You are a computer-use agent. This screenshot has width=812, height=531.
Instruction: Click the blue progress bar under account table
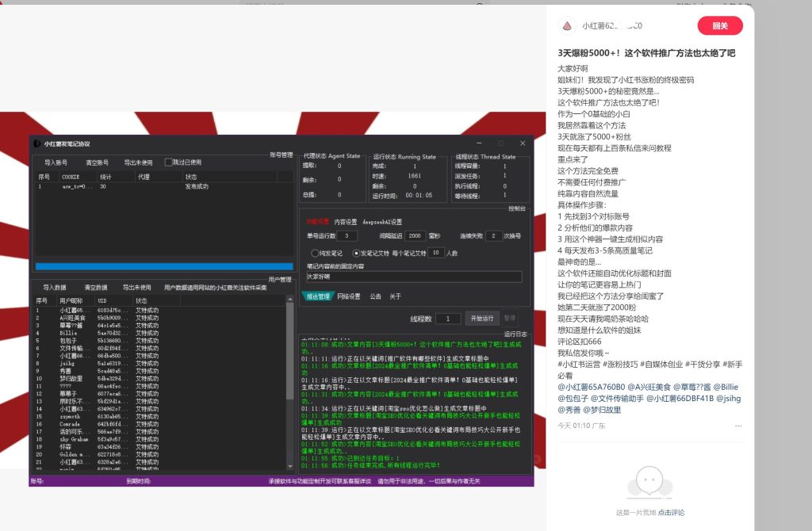(x=164, y=267)
